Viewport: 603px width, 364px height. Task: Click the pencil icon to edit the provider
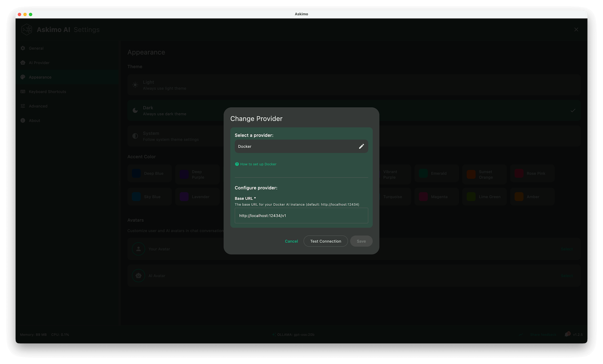(361, 146)
